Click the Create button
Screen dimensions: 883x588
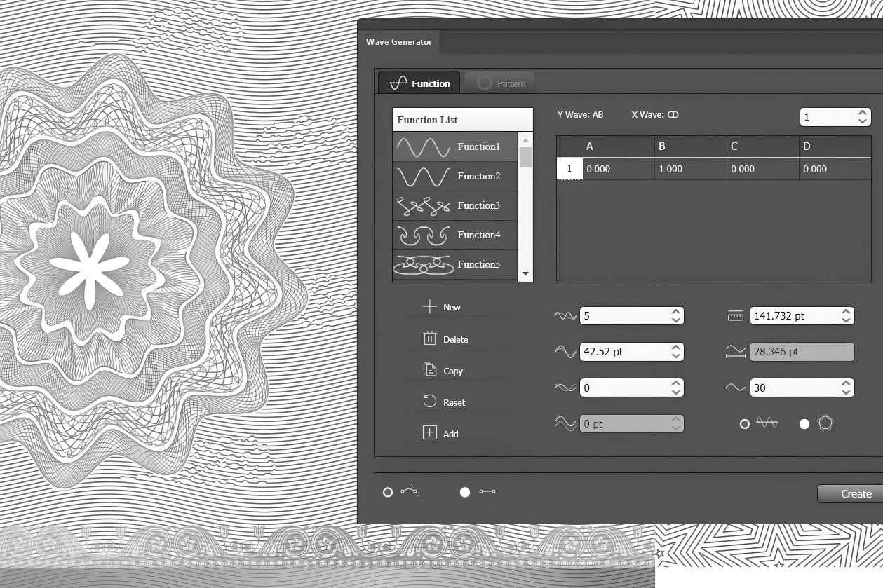tap(850, 493)
